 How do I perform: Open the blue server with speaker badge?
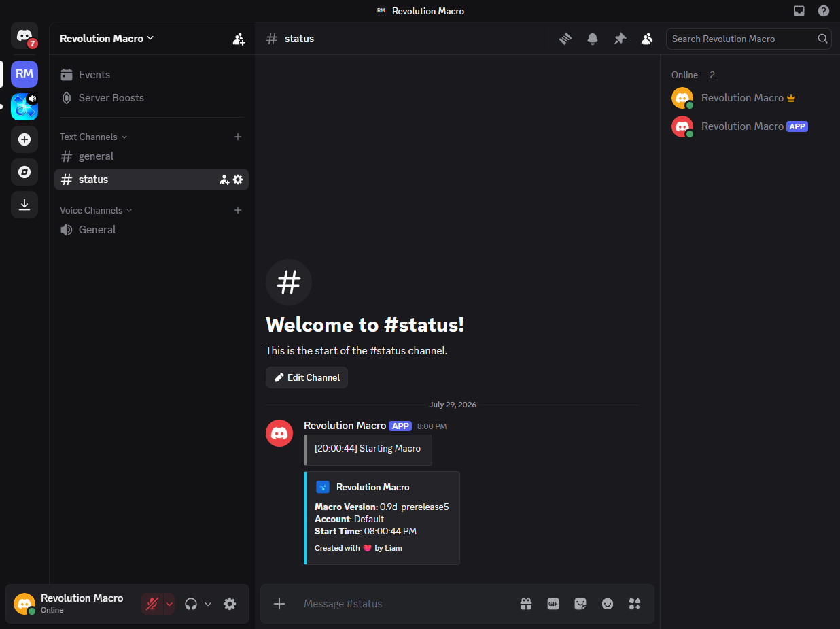tap(24, 107)
